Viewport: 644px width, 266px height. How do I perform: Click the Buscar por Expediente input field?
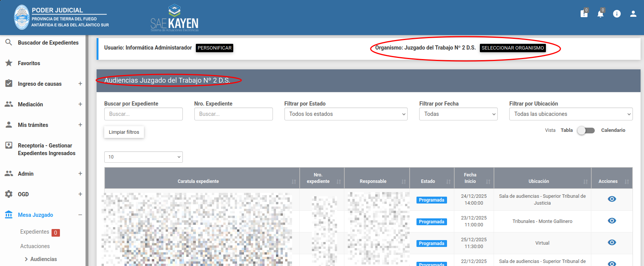(143, 114)
